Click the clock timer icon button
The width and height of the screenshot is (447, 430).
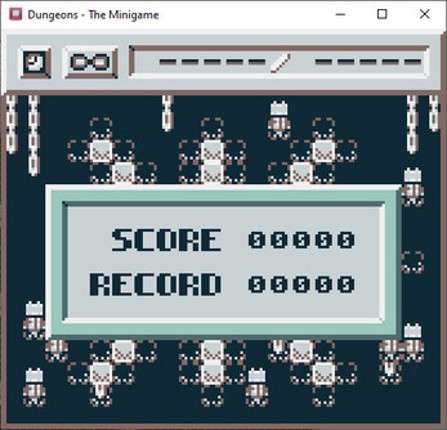(36, 63)
